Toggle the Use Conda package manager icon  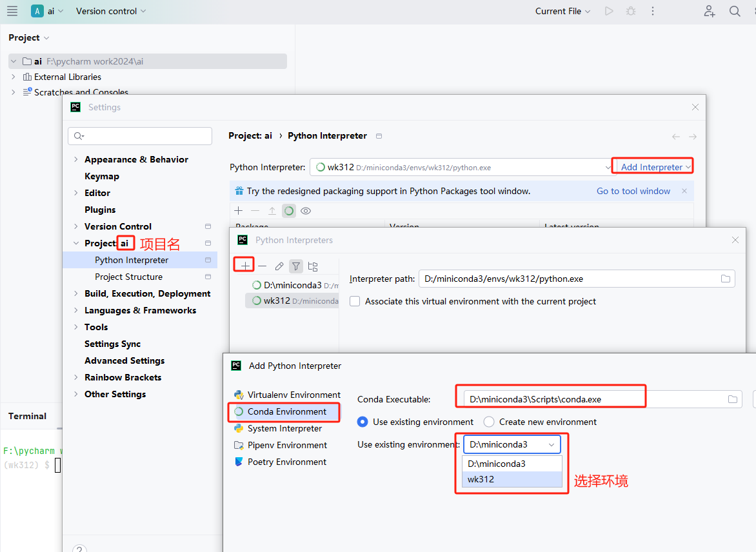[x=289, y=211]
